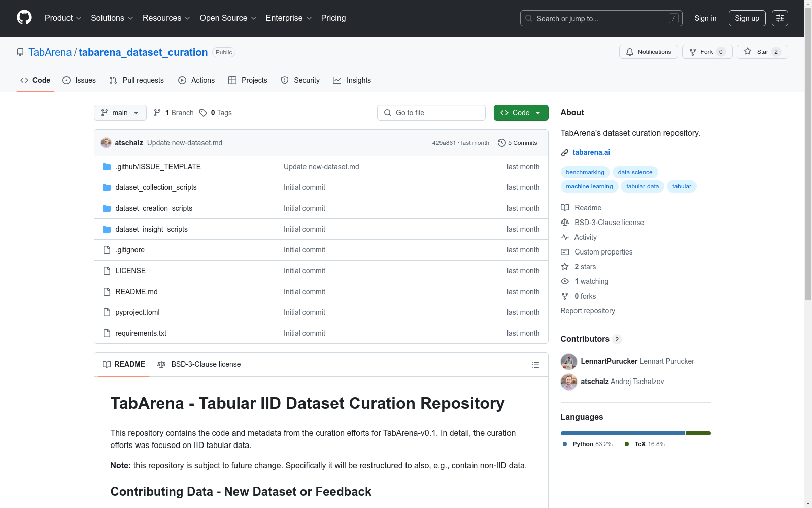This screenshot has width=812, height=508.
Task: Open the TabArena organization link
Action: click(50, 52)
